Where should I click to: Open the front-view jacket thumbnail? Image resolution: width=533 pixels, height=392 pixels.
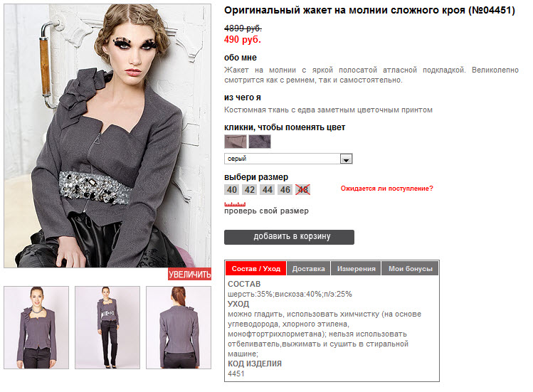click(36, 327)
